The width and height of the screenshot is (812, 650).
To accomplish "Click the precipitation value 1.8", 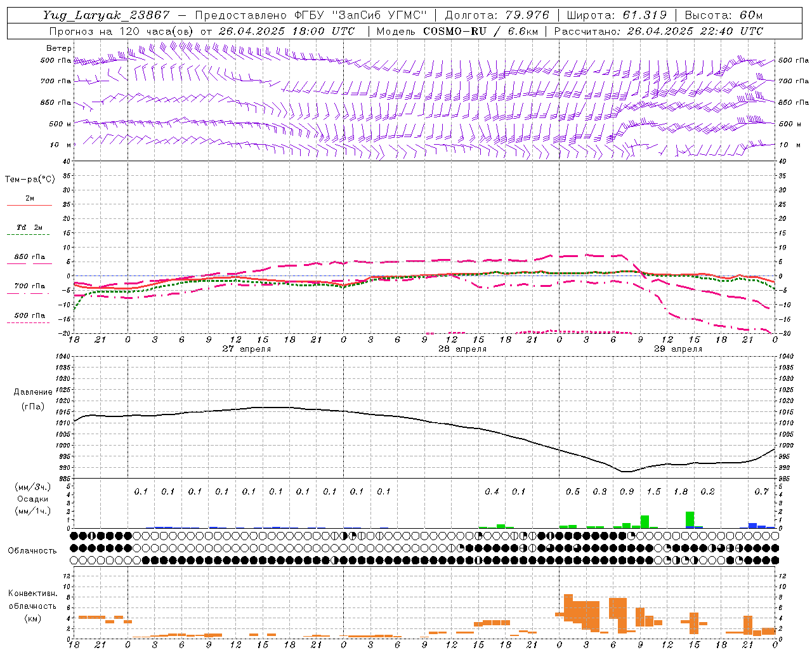I will click(681, 492).
